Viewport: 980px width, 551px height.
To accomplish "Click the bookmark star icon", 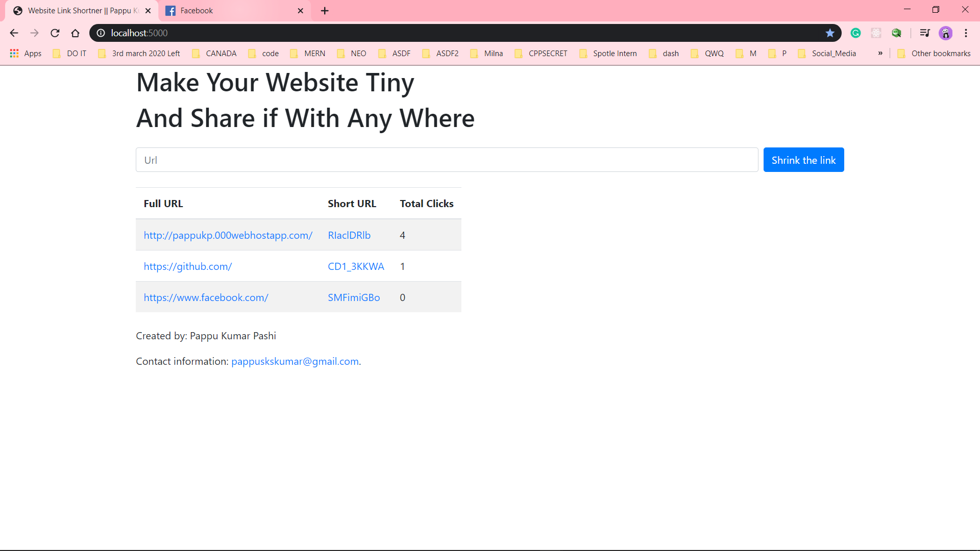I will coord(830,33).
